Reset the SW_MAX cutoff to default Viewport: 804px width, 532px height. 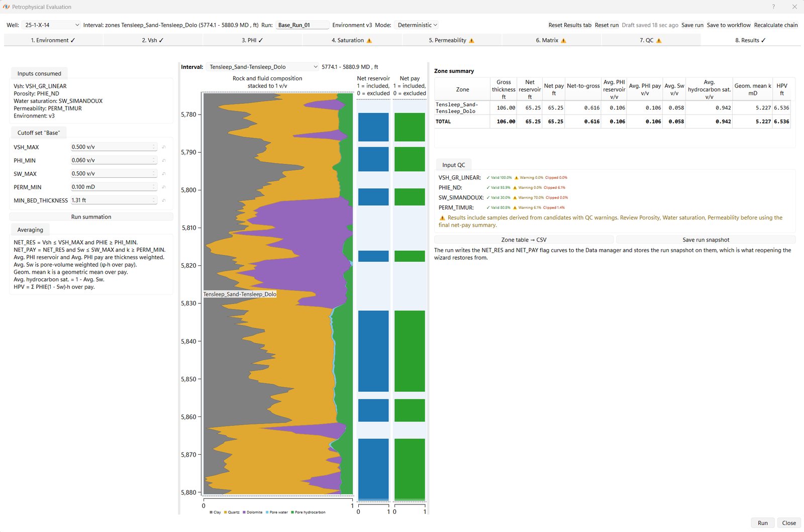coord(164,174)
